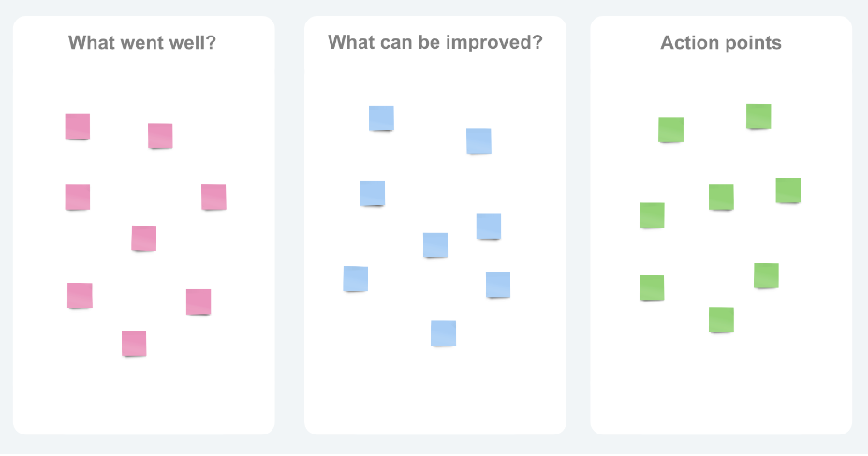Pick the green note left of the topmost one
Viewport: 868px width, 456px height.
(670, 130)
